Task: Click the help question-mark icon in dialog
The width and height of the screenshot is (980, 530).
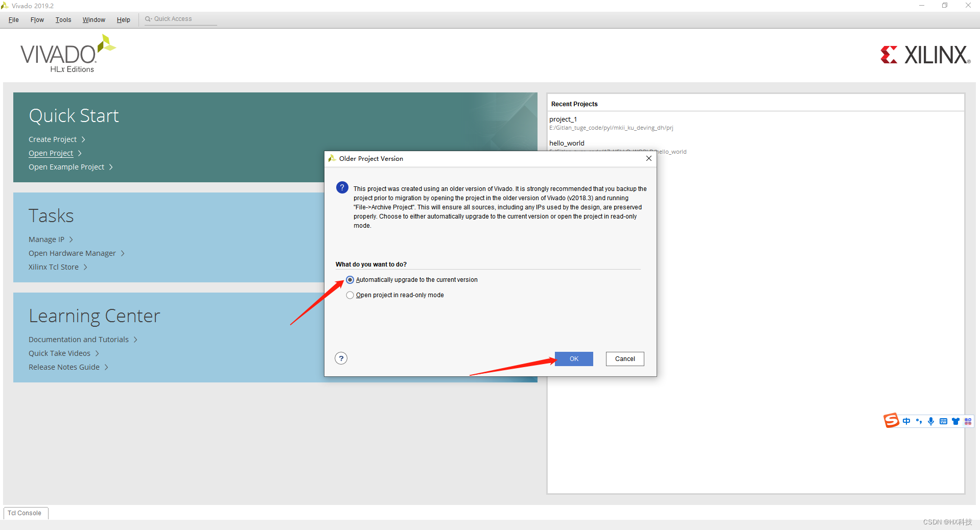Action: coord(341,358)
